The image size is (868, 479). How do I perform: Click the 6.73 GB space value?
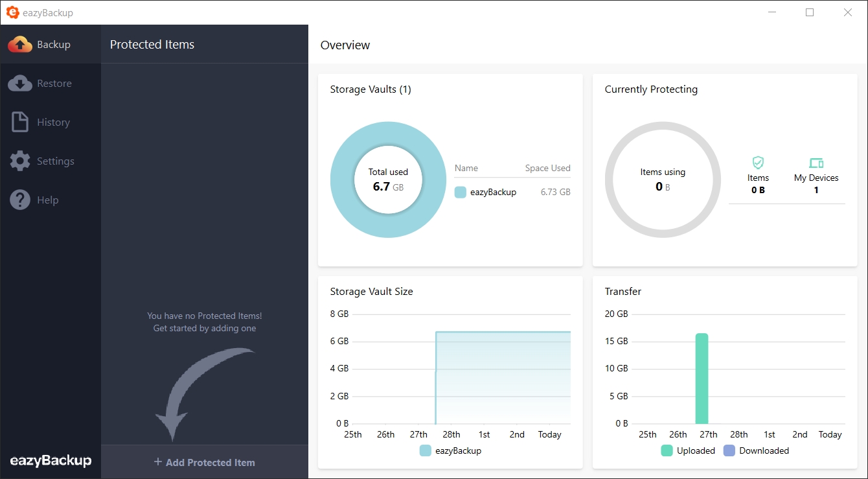coord(556,192)
